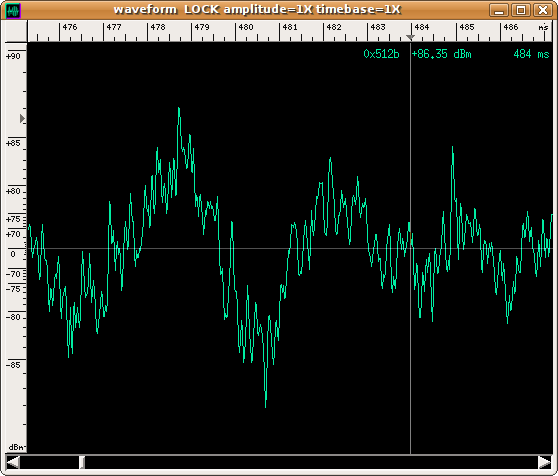Click the +90 label on amplitude axis

pyautogui.click(x=13, y=56)
